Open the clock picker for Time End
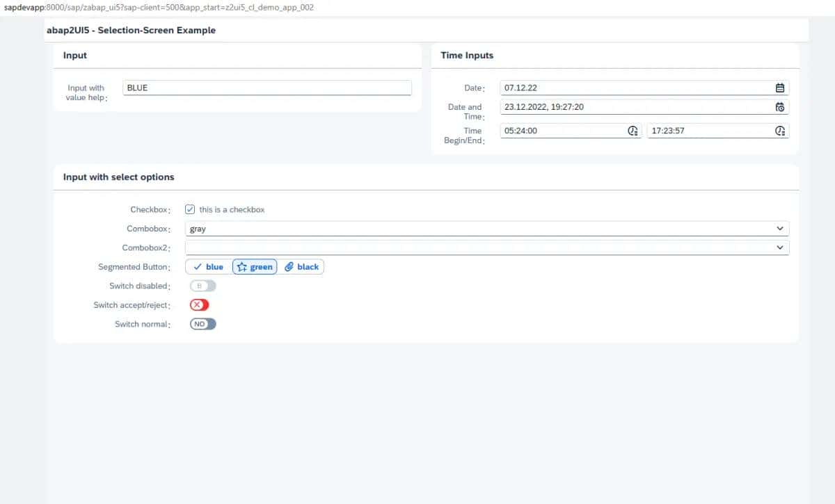Image resolution: width=835 pixels, height=504 pixels. (779, 131)
